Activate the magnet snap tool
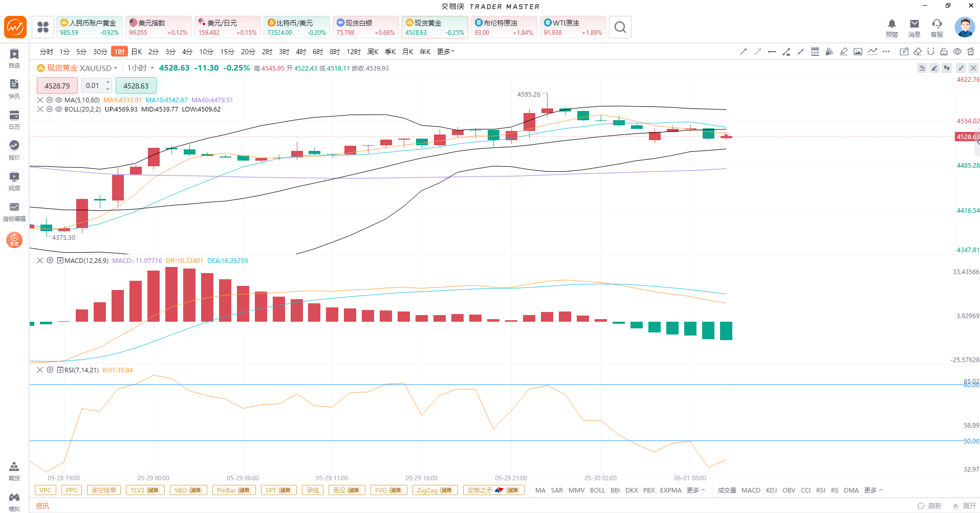 pyautogui.click(x=930, y=52)
